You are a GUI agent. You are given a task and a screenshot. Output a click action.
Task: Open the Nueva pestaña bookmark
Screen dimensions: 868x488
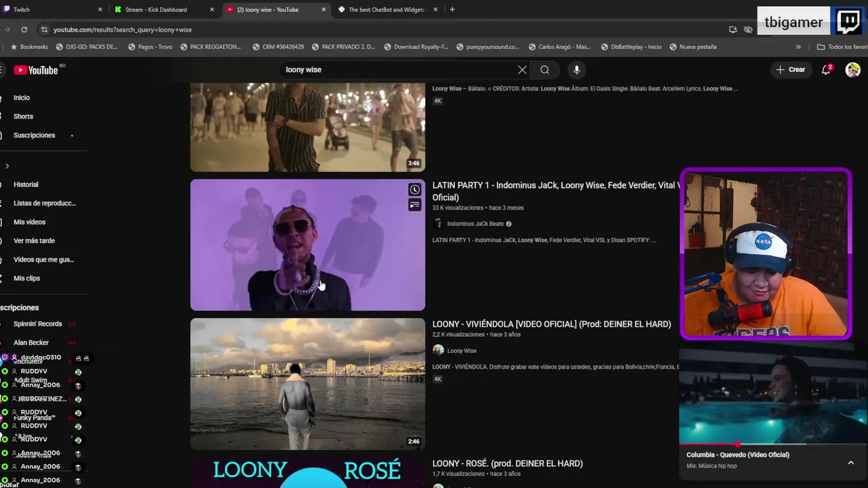693,47
